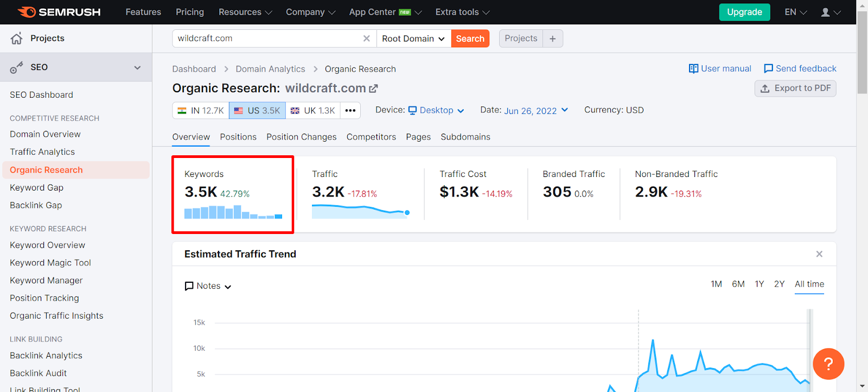This screenshot has width=868, height=392.
Task: Click the Projects button beside search
Action: 521,39
